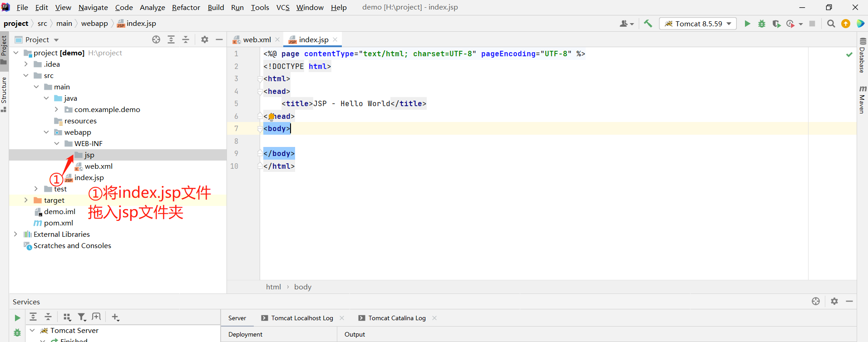The height and width of the screenshot is (342, 868).
Task: Click the intention lightbulb in gutter
Action: [271, 117]
